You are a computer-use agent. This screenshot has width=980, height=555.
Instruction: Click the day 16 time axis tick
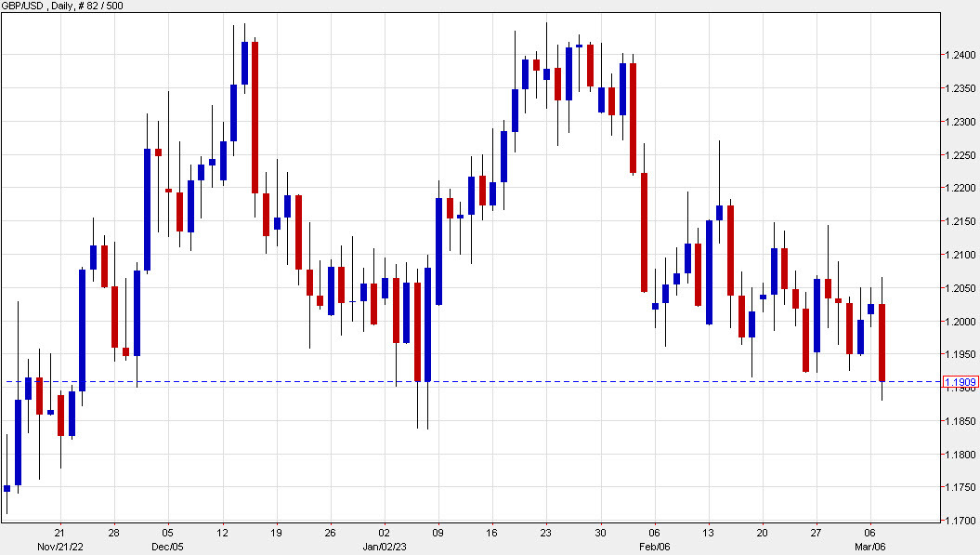[x=492, y=533]
